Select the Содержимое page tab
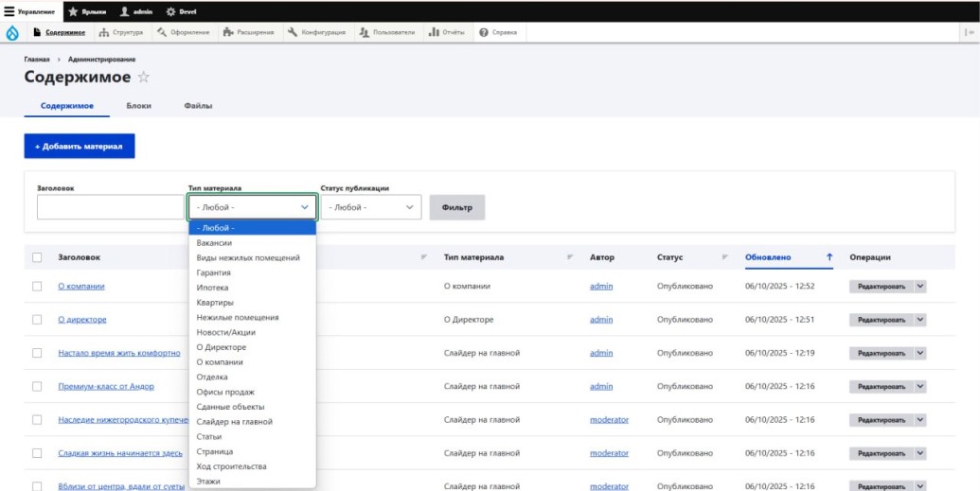The image size is (980, 491). click(67, 106)
